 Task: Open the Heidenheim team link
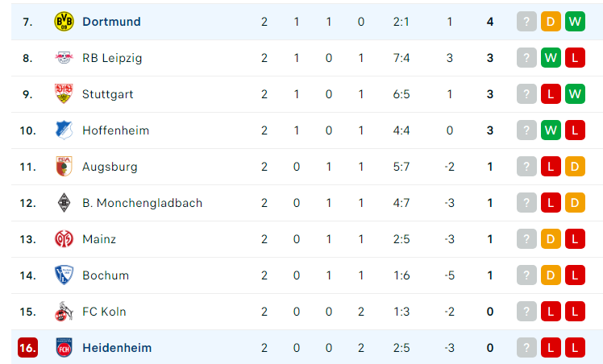[x=117, y=347]
